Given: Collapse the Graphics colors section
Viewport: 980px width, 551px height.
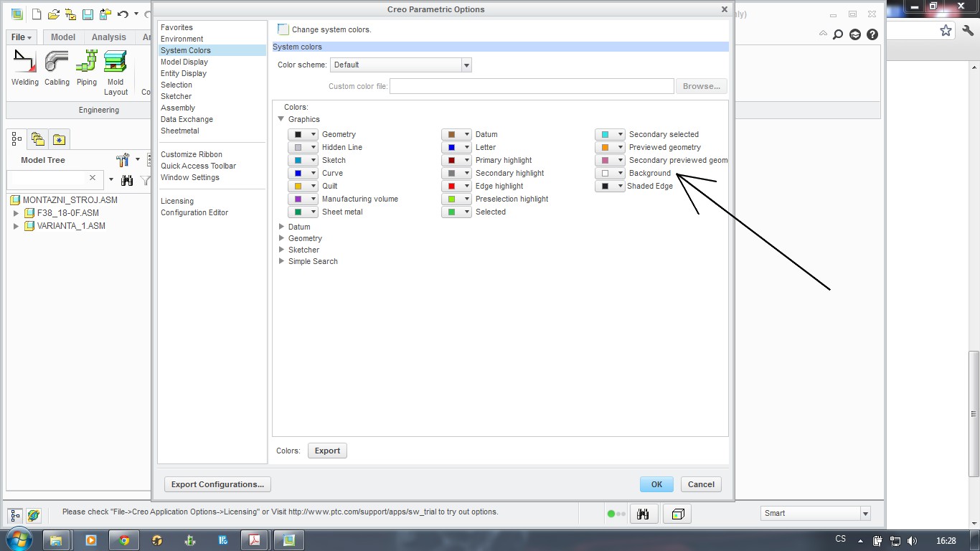Looking at the screenshot, I should 281,119.
